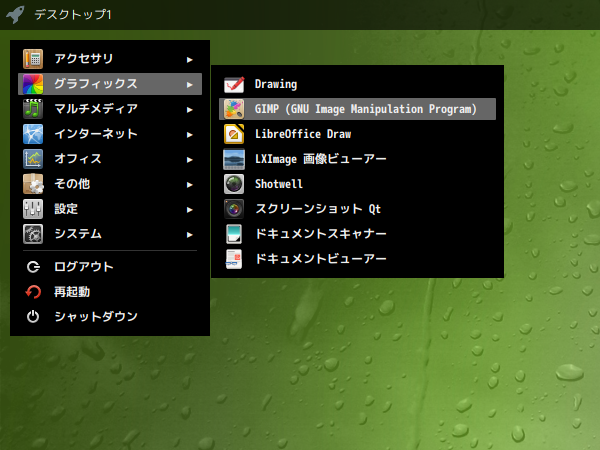Start ドキュメントビューアー
Viewport: 600px width, 450px height.
tap(357, 259)
